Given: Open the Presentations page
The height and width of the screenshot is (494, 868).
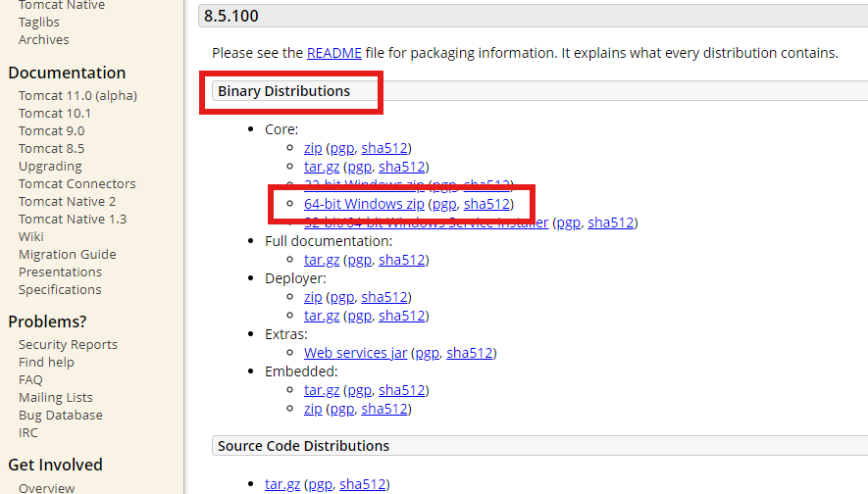Looking at the screenshot, I should tap(61, 272).
